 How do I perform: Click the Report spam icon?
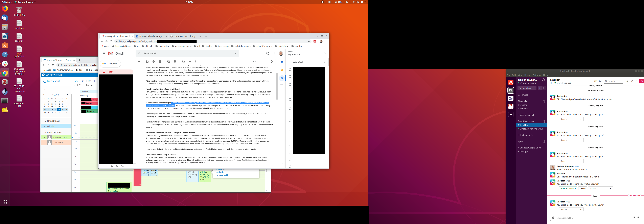[154, 61]
